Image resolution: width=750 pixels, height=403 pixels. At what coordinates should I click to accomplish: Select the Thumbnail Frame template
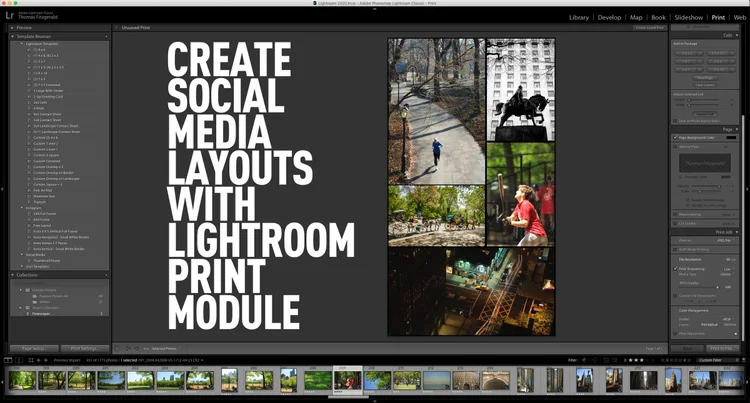46,261
